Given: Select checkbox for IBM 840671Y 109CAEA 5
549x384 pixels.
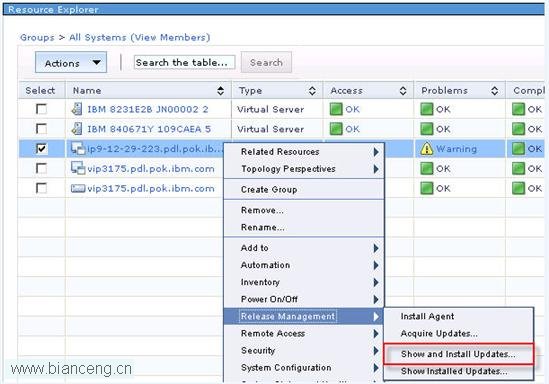Looking at the screenshot, I should click(x=41, y=129).
